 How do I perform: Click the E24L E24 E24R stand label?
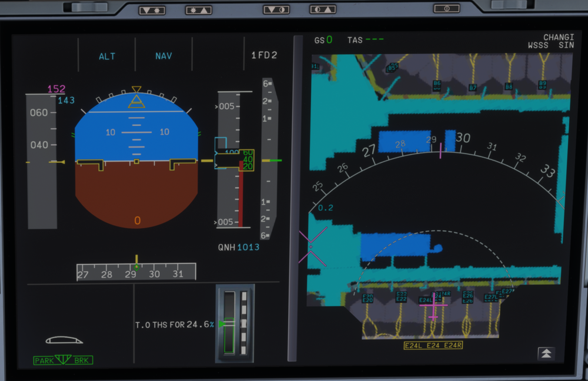coord(433,346)
